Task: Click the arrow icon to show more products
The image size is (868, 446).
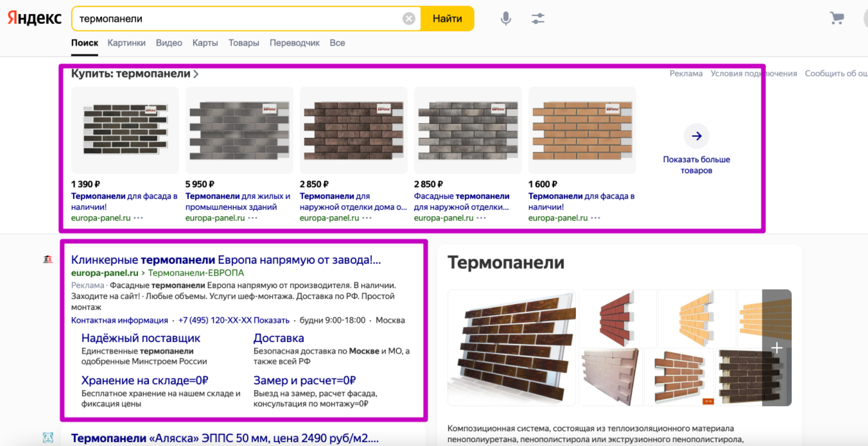Action: (x=696, y=136)
